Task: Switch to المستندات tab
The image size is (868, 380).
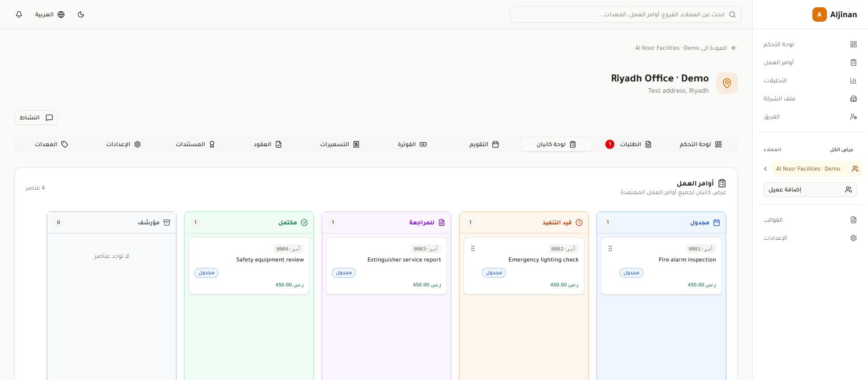Action: pos(195,144)
